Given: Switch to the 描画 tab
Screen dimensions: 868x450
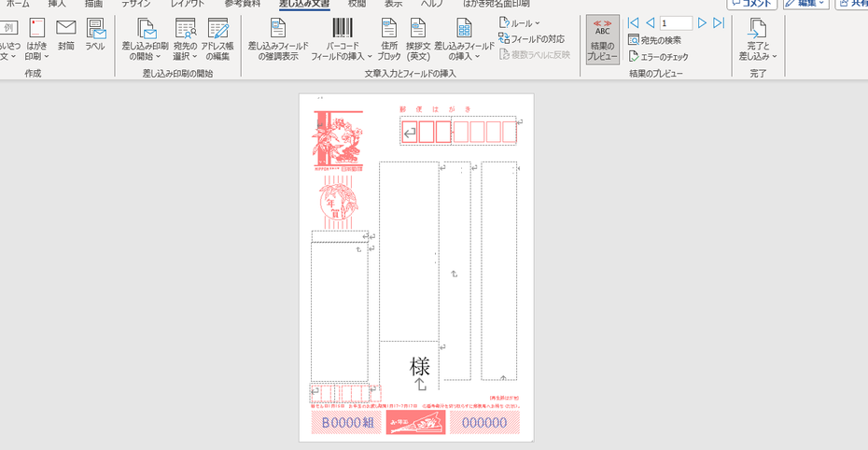Looking at the screenshot, I should [x=93, y=4].
